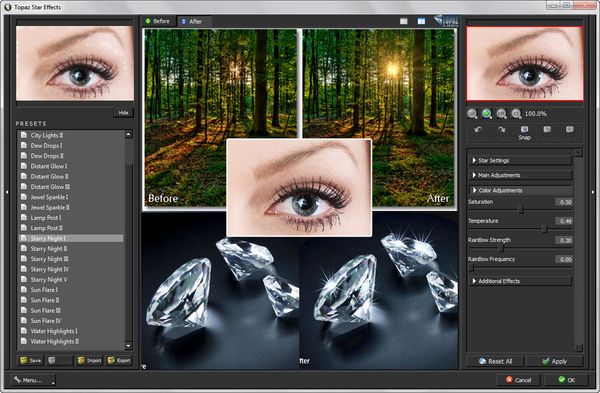The height and width of the screenshot is (393, 600).
Task: Select the Dew Drops II preset
Action: pos(71,156)
